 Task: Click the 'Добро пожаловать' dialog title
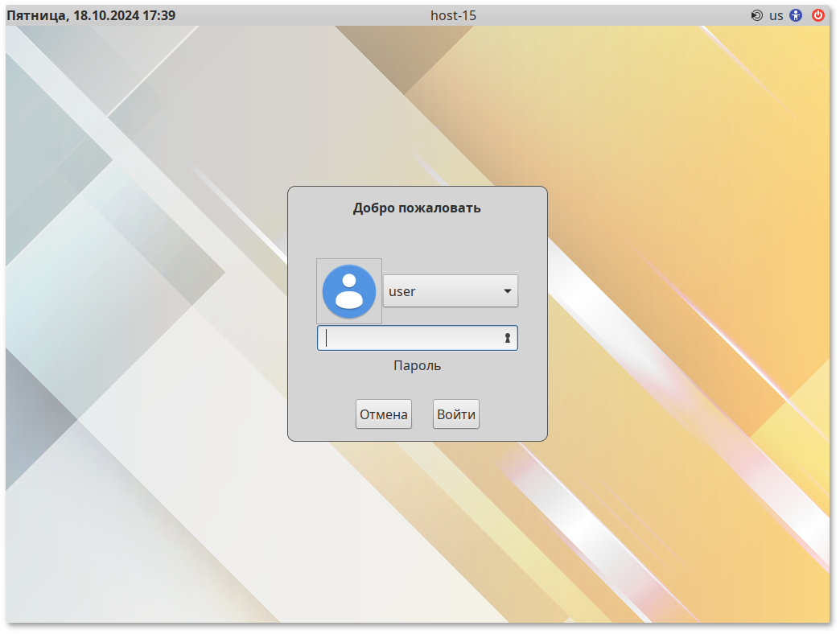(x=417, y=208)
